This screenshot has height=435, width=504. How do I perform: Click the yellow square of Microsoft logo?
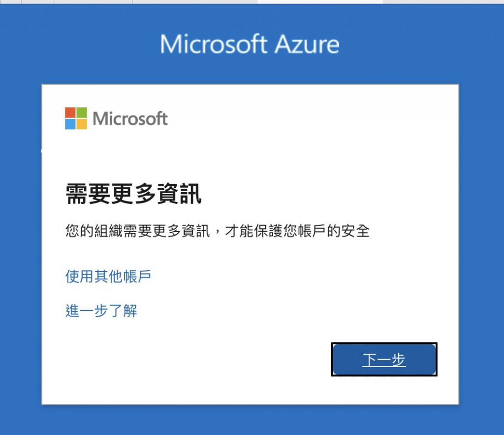click(82, 124)
